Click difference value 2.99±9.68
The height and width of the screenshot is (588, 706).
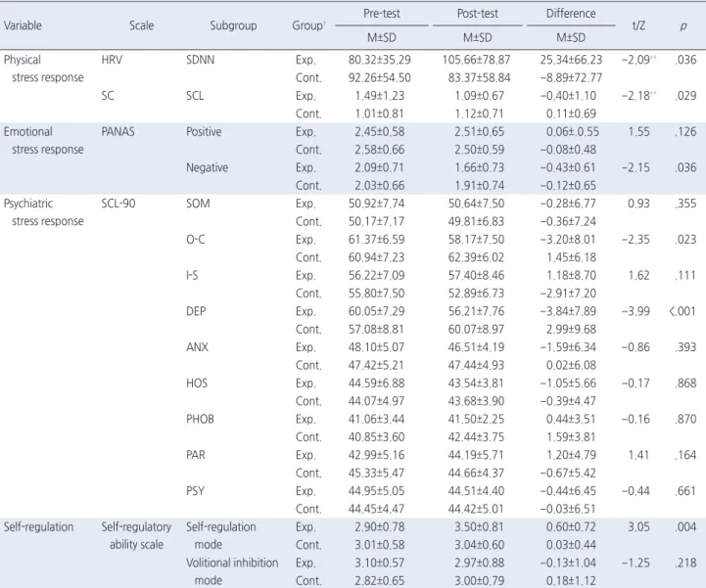[x=571, y=330]
